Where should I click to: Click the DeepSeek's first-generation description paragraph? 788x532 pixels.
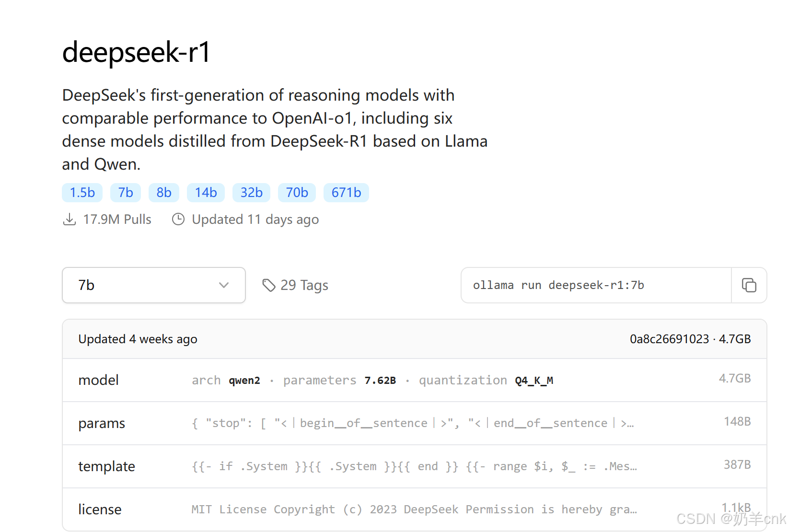[x=275, y=129]
